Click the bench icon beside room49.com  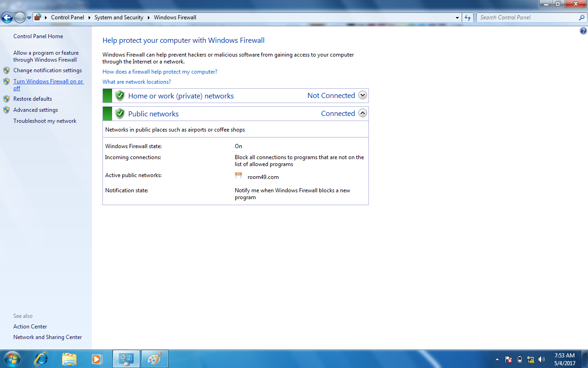click(238, 176)
